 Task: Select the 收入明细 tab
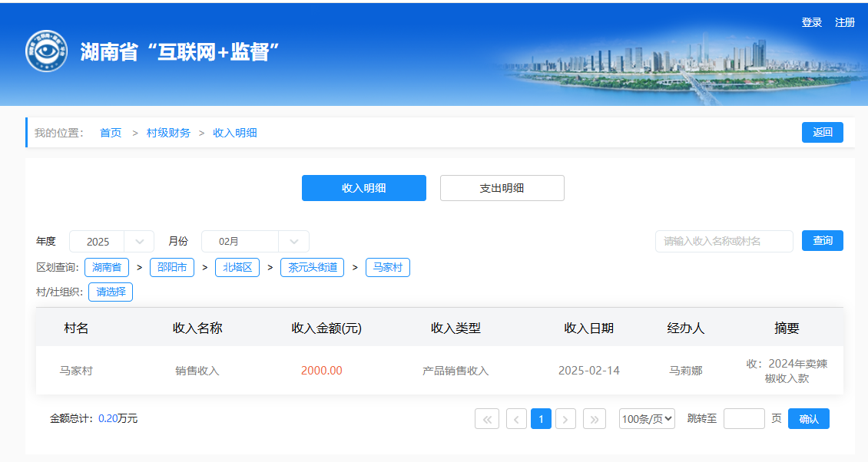coord(363,188)
